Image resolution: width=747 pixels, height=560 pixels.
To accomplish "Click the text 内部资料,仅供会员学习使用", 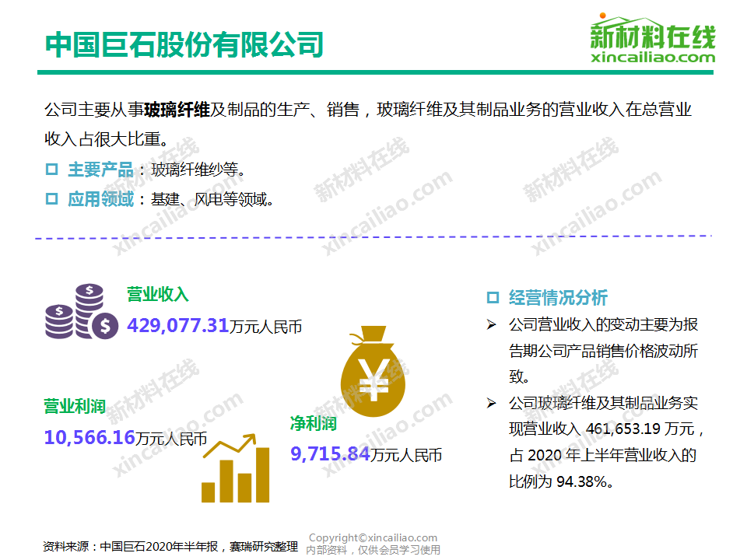I will (373, 550).
